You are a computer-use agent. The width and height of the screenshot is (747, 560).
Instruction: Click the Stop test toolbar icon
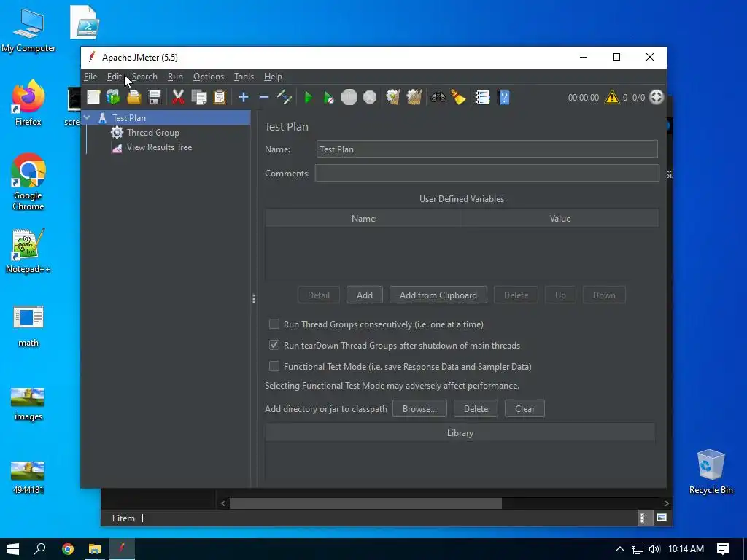click(x=349, y=97)
